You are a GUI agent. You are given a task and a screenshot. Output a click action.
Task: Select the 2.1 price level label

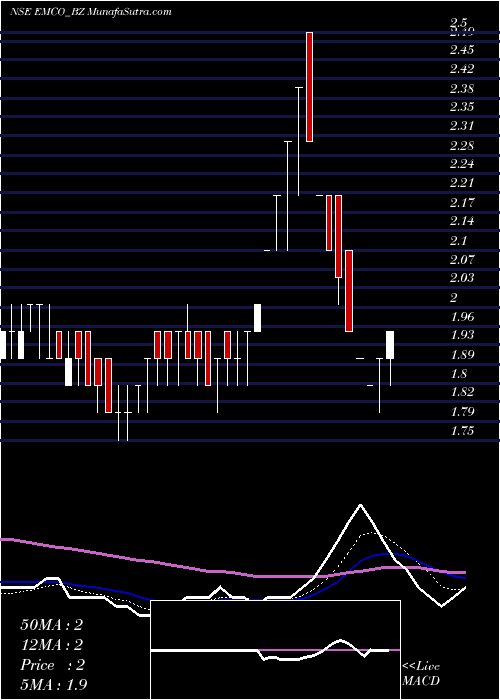(x=458, y=240)
